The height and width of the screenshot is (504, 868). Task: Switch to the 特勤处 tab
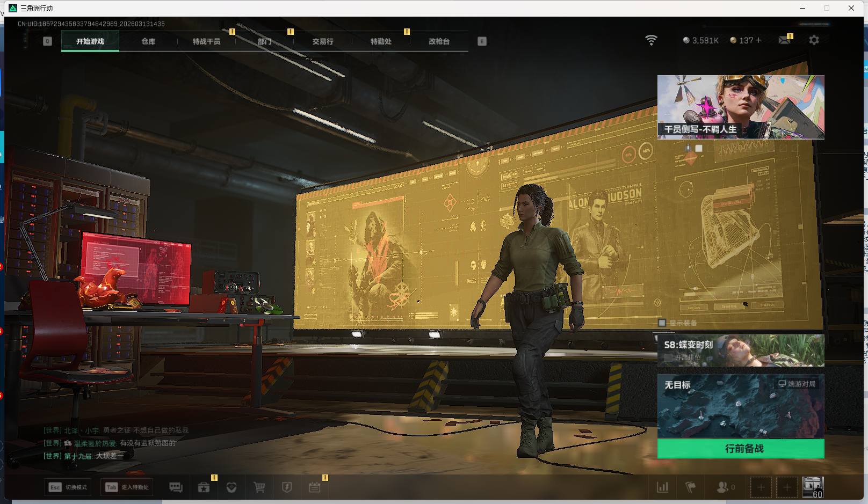coord(381,41)
